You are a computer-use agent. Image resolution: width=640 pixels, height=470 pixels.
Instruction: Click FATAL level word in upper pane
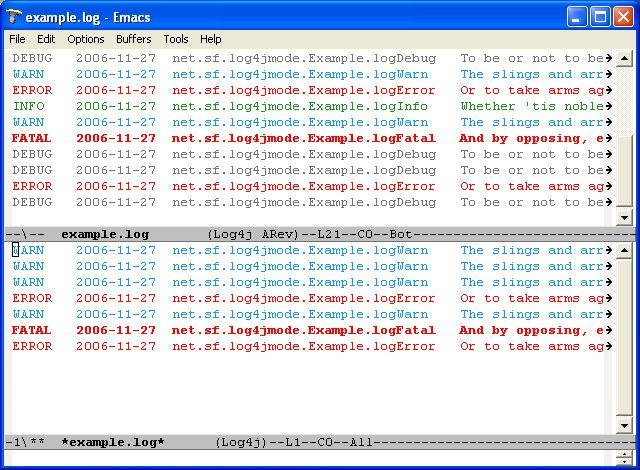[31, 138]
